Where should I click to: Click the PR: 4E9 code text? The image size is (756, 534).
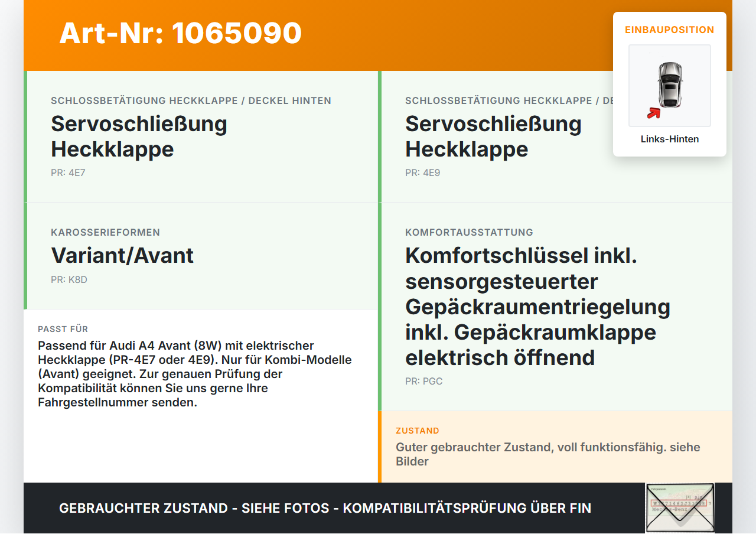(x=422, y=173)
